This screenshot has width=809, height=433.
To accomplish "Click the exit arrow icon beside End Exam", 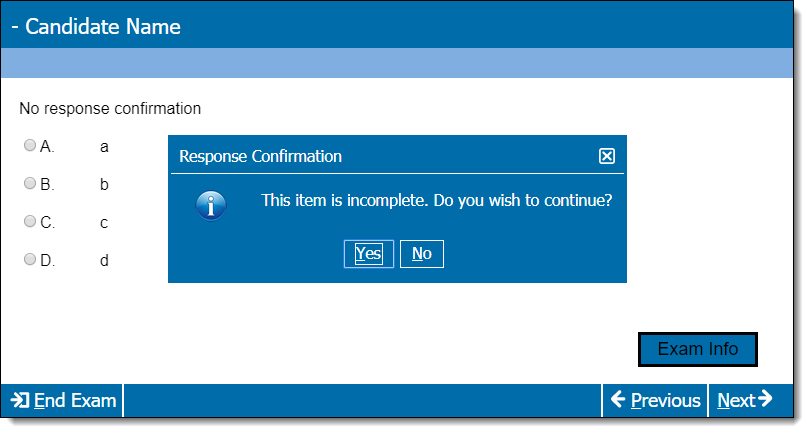I will point(20,400).
